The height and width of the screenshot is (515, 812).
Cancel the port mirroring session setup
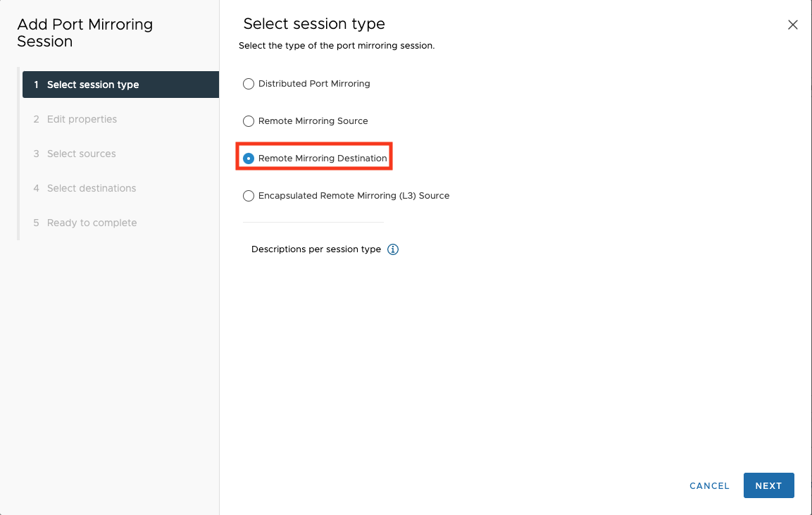click(x=708, y=485)
